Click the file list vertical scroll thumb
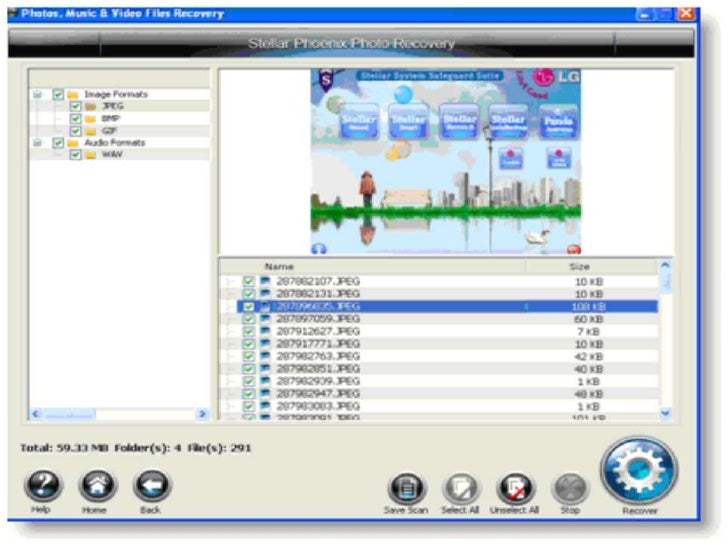Screen dimensions: 728x546 coord(665,281)
